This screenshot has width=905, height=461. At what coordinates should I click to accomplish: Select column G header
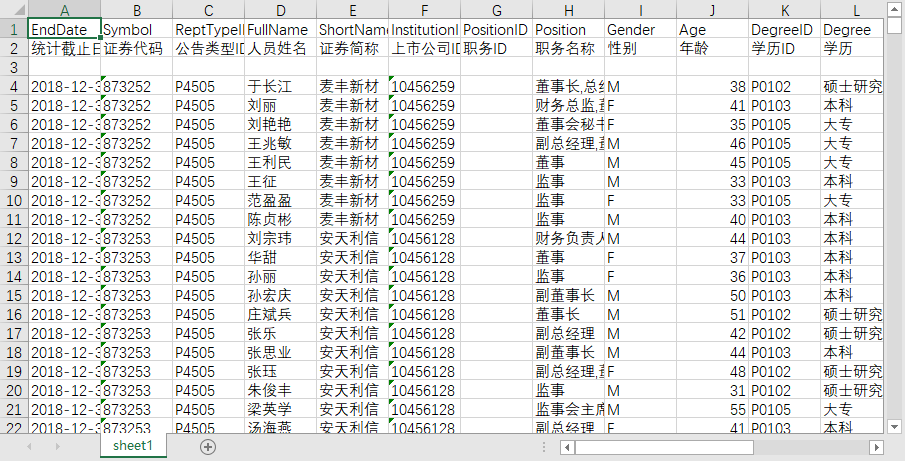click(496, 10)
